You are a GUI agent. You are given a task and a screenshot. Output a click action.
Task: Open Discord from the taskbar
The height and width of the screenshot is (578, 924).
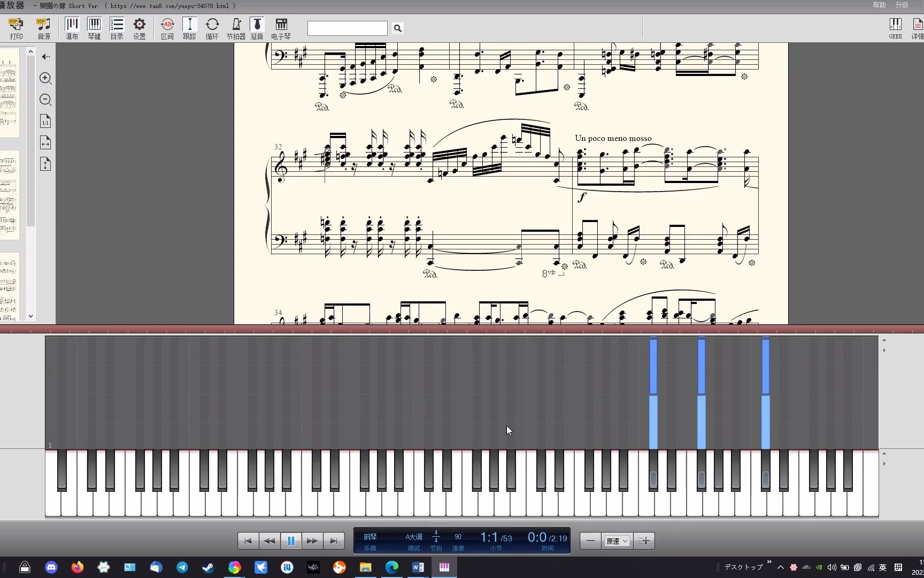[x=51, y=567]
